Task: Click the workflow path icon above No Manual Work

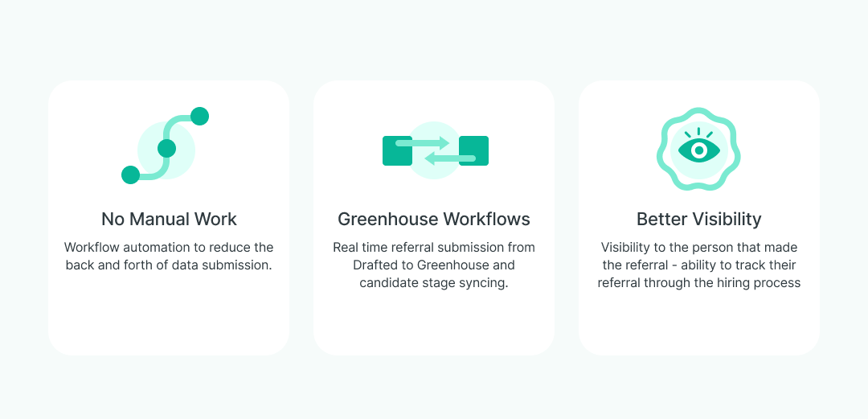Action: coord(165,146)
